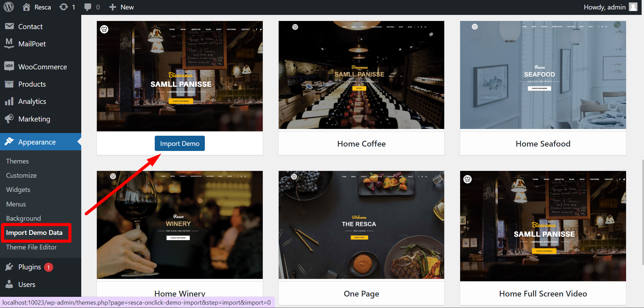Click the Products archive box icon

(x=9, y=84)
